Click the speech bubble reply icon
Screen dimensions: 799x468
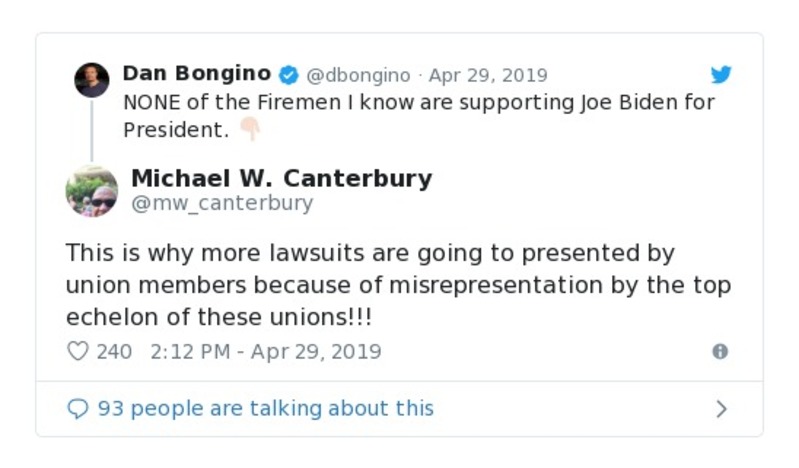click(77, 408)
